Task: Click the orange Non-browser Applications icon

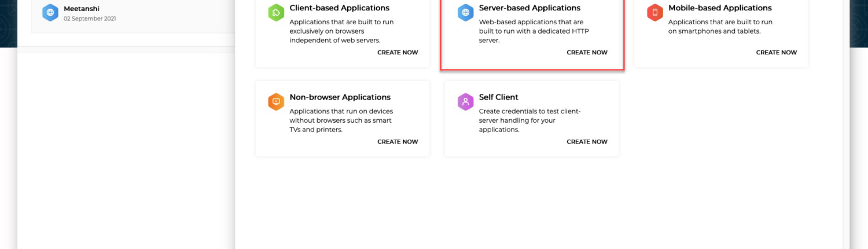Action: (276, 101)
